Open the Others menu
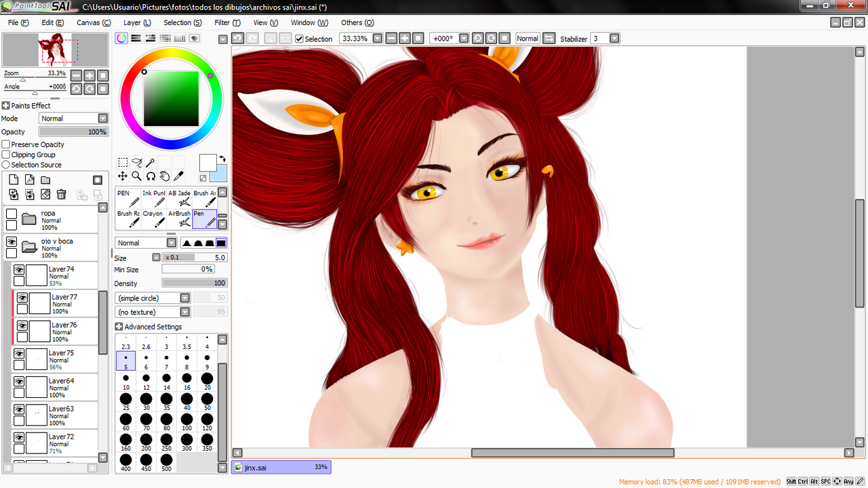The height and width of the screenshot is (488, 868). click(357, 22)
